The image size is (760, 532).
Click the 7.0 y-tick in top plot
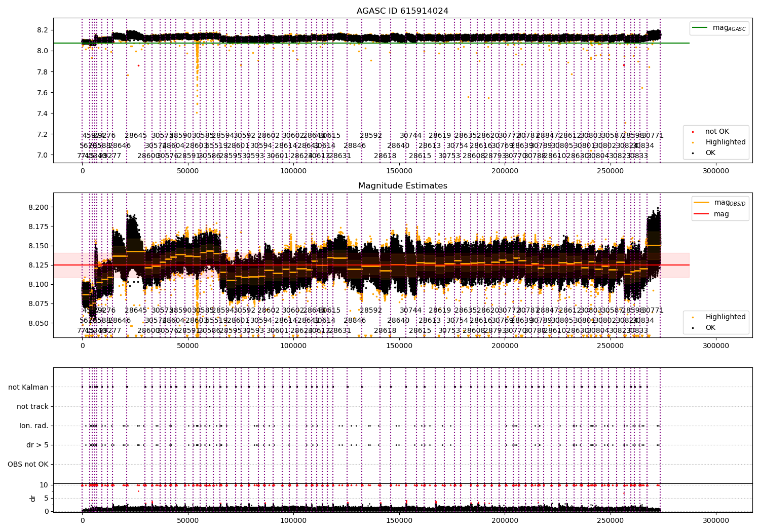click(x=43, y=155)
